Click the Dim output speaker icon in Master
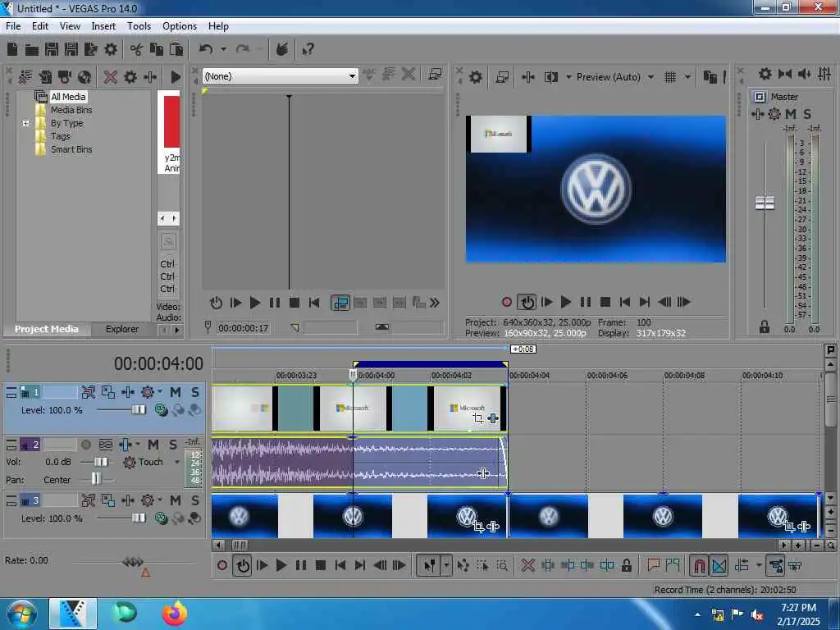Screen dimensions: 840x630 pos(805,74)
